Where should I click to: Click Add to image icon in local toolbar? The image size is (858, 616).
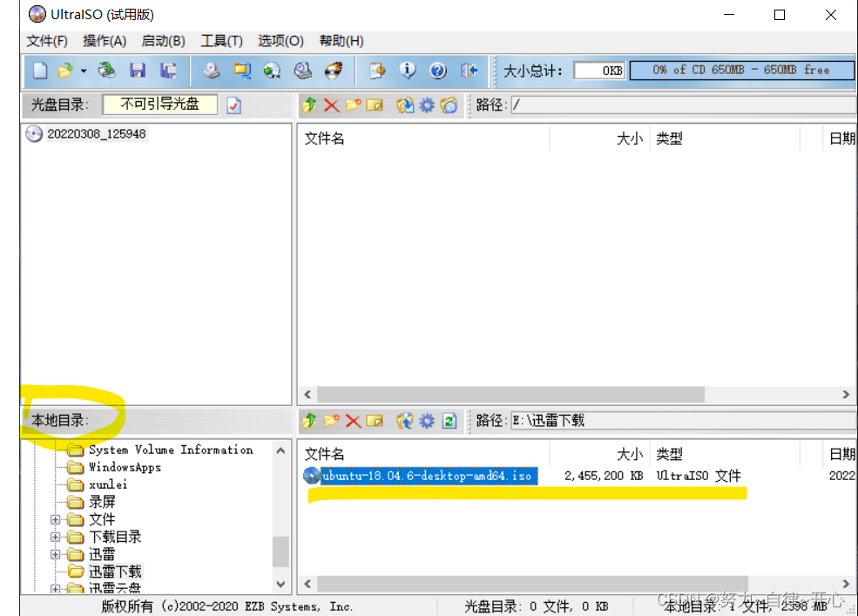pyautogui.click(x=405, y=421)
